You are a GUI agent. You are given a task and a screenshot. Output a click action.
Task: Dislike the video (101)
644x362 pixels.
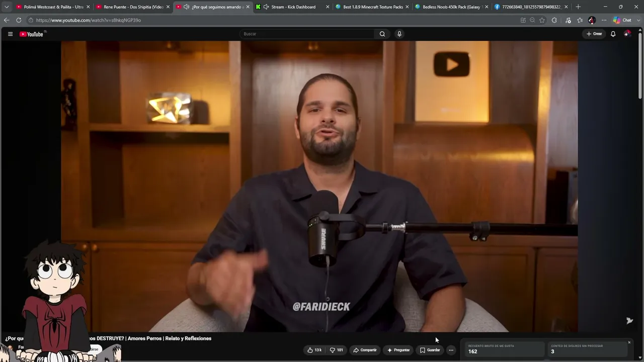pyautogui.click(x=337, y=350)
